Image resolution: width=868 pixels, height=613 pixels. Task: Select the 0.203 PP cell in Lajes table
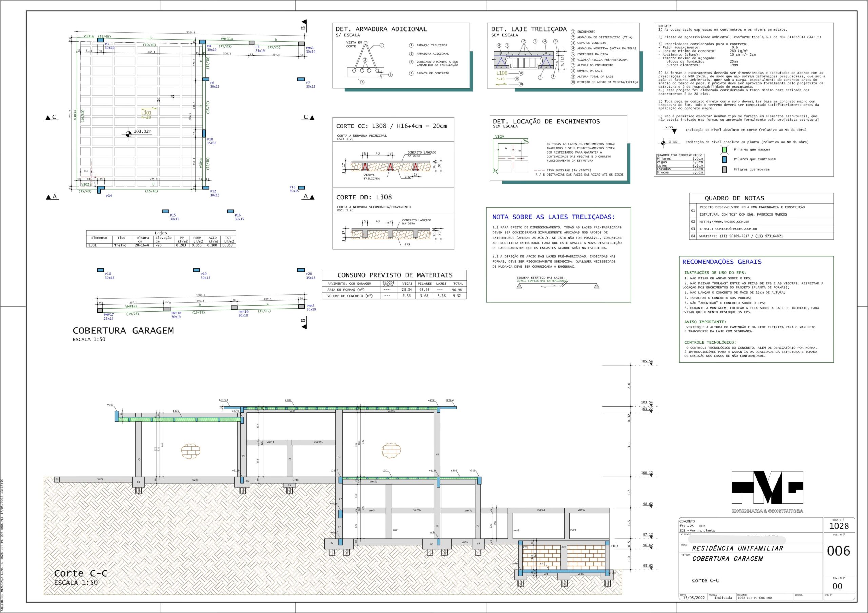point(181,245)
